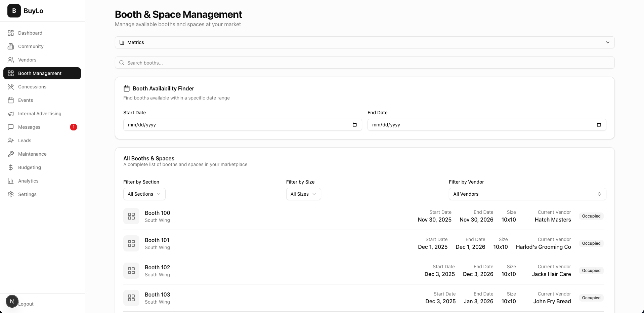The image size is (644, 313).
Task: Click the Booth 100 grid icon
Action: pyautogui.click(x=131, y=216)
